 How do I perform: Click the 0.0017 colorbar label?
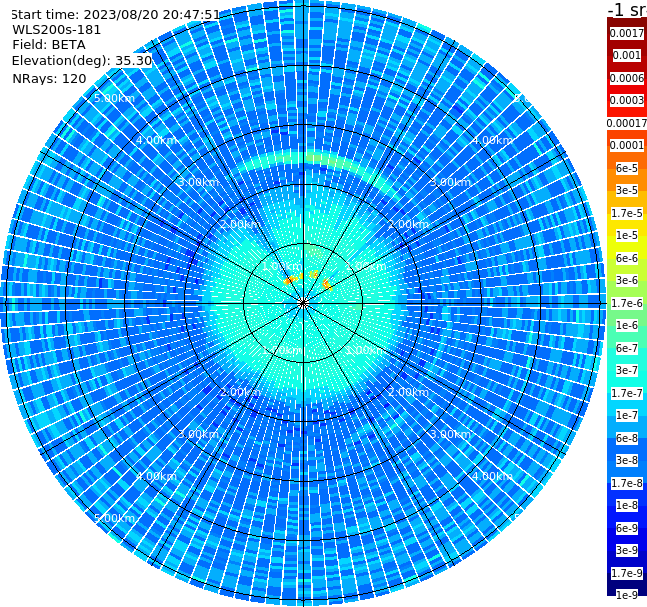pos(627,33)
